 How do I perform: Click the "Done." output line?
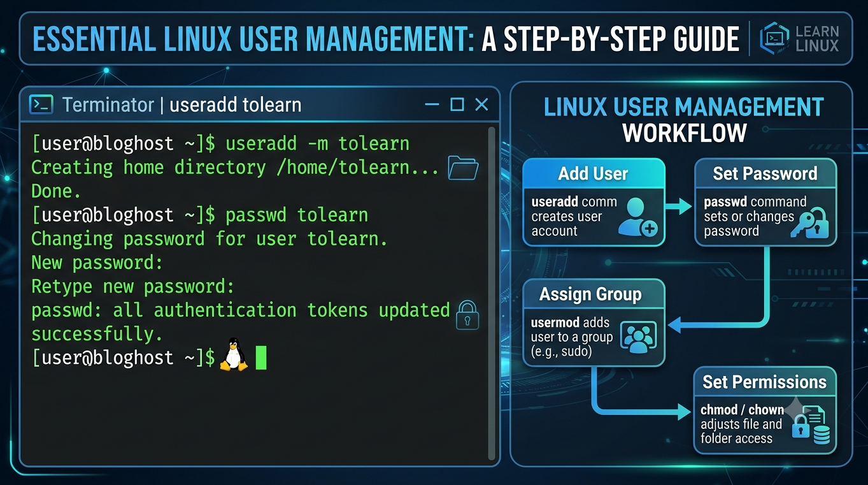coord(57,191)
